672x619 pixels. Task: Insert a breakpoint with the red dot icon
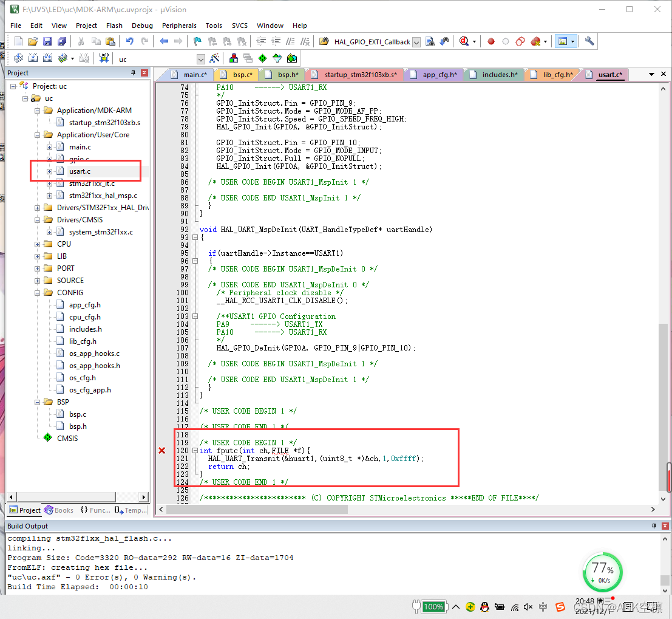[491, 41]
